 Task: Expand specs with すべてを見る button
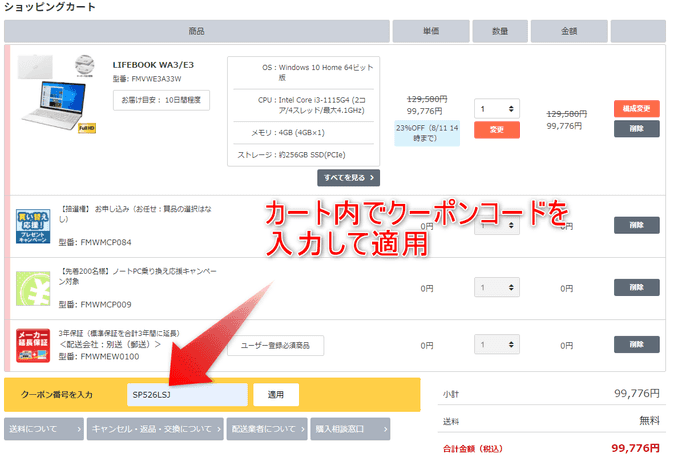point(348,178)
